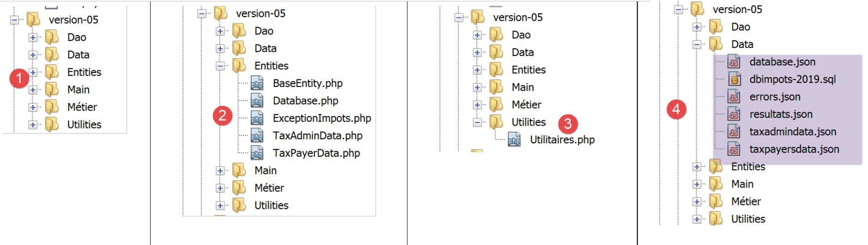Collapse the expanded Utilities folder
Viewport: 868px width, 245px height.
click(477, 122)
